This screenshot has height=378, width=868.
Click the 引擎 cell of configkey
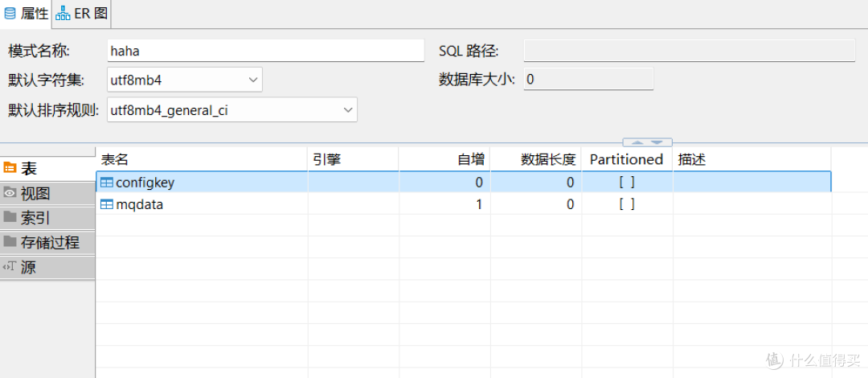tap(353, 183)
